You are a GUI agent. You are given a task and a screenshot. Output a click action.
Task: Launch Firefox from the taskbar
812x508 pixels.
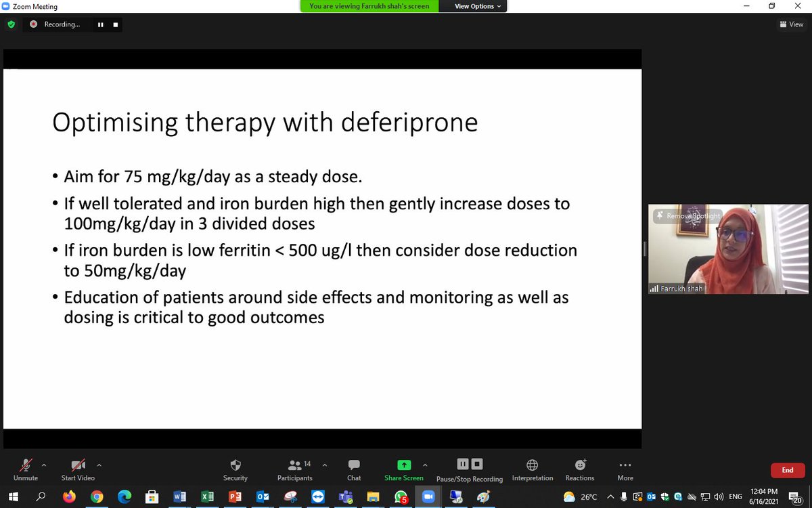coord(69,496)
